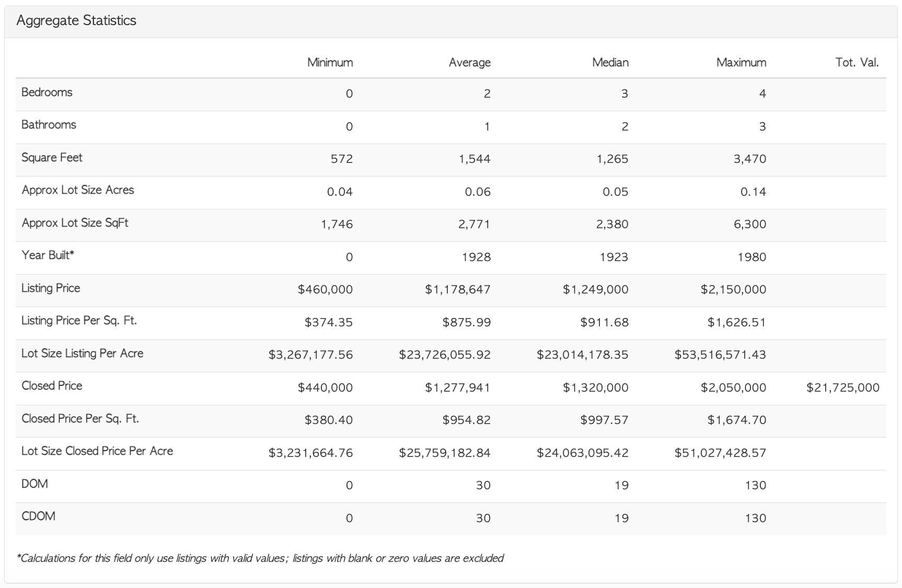Viewport: 902px width, 588px height.
Task: Select minimum closed price $440,000
Action: (x=325, y=387)
